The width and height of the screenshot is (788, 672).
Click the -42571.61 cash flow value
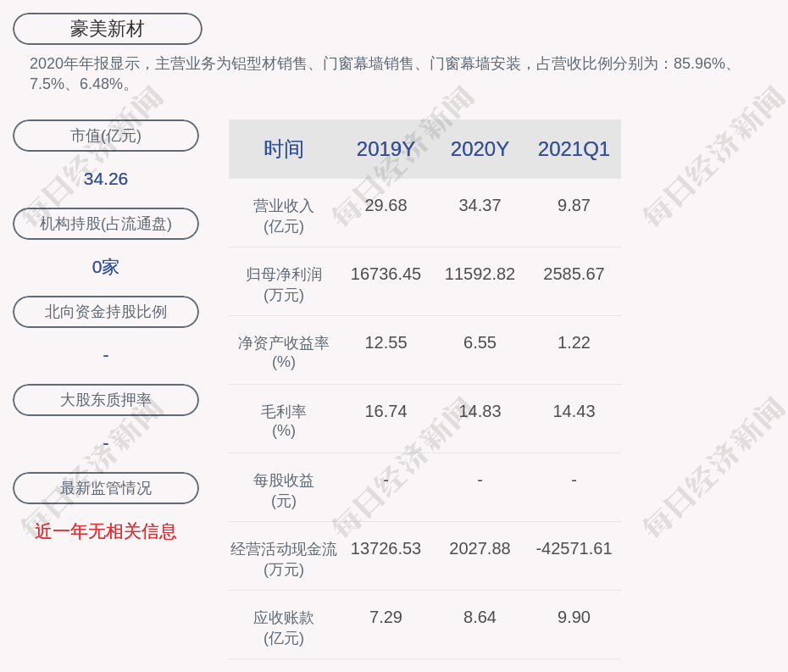coord(574,548)
